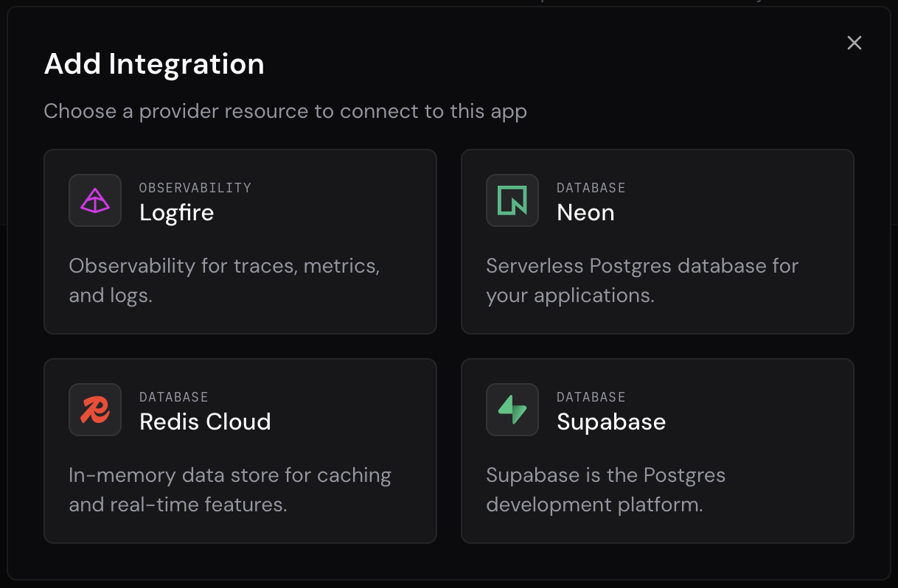Pick the Redis Cloud title
This screenshot has width=898, height=588.
(206, 421)
